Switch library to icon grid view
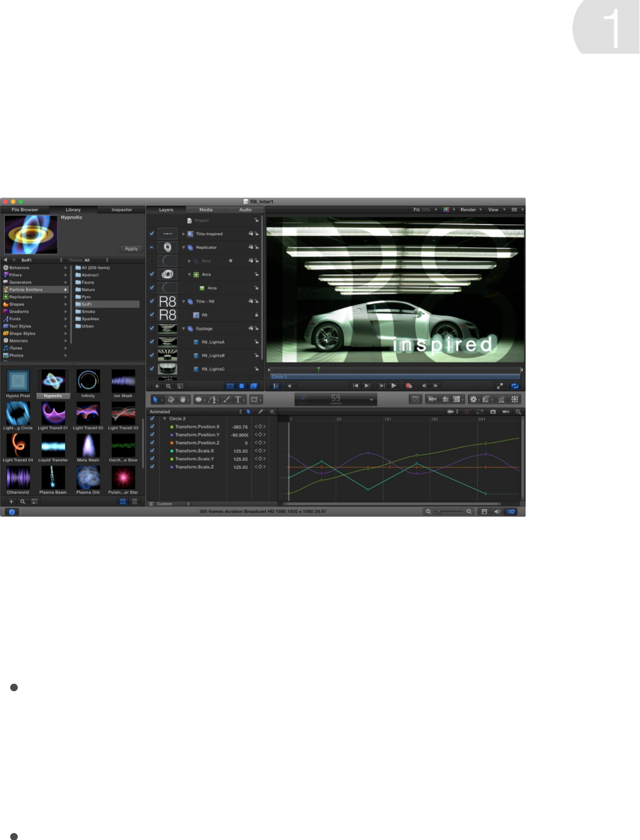640x840 pixels. pos(123,502)
